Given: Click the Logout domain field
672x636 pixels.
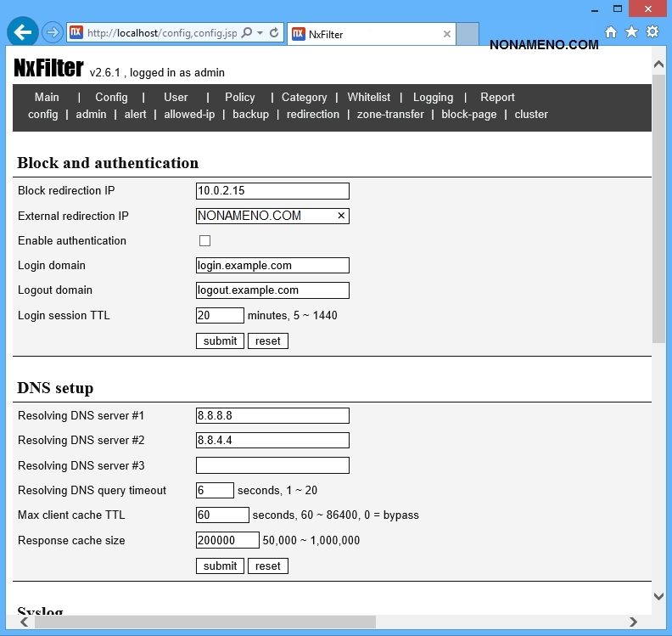Looking at the screenshot, I should coord(272,290).
